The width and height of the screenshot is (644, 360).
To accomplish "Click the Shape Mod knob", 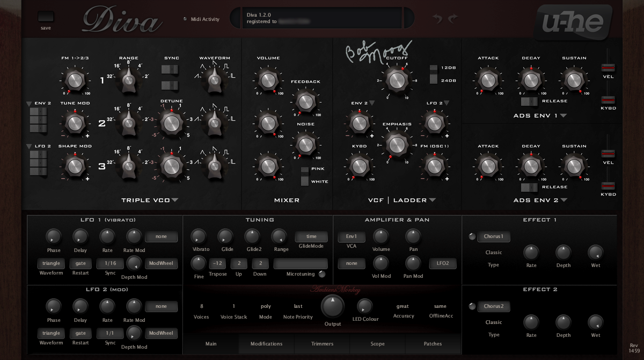I will [75, 166].
